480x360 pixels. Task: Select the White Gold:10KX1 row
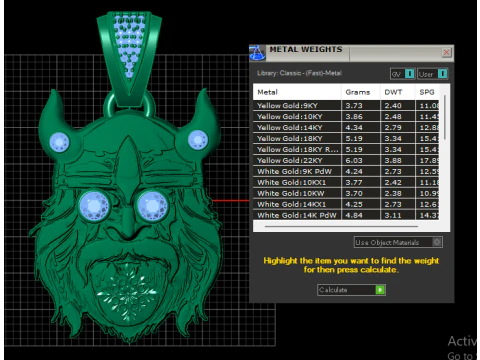pyautogui.click(x=346, y=183)
